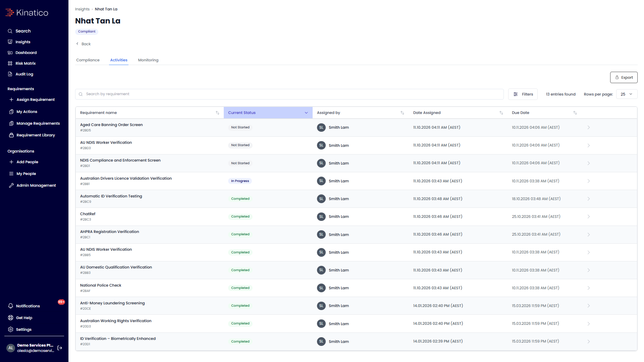This screenshot has width=644, height=362.
Task: Go to the Dashboard page
Action: click(x=22, y=53)
